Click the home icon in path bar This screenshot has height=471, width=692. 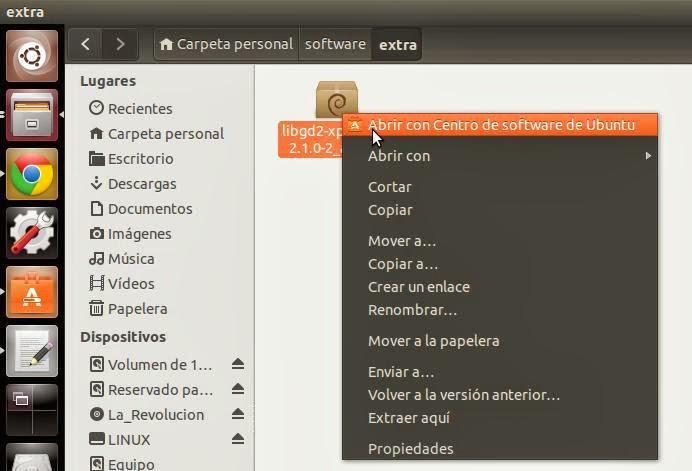pos(166,44)
